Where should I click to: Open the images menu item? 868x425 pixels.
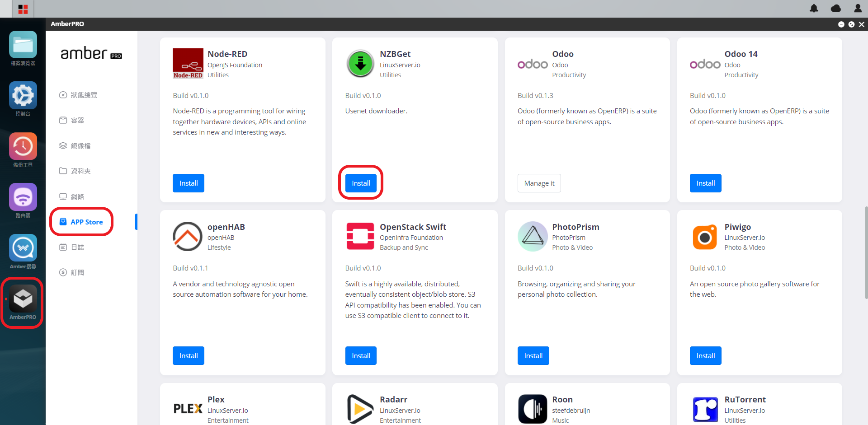coord(75,145)
